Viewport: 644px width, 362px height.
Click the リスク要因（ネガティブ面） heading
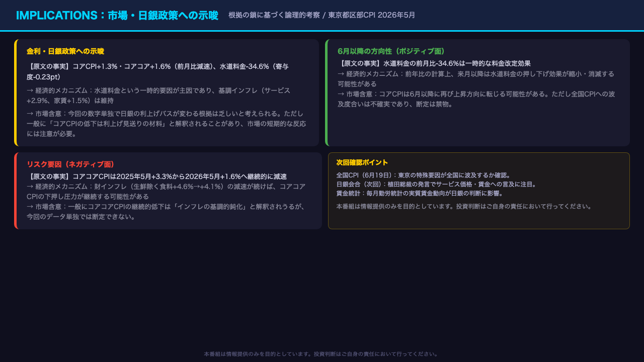(71, 164)
